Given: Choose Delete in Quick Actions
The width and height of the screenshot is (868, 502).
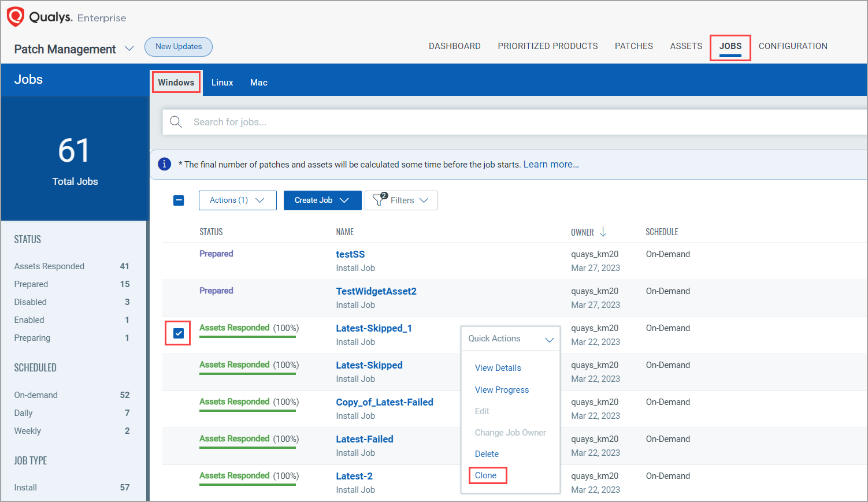Looking at the screenshot, I should pyautogui.click(x=487, y=454).
